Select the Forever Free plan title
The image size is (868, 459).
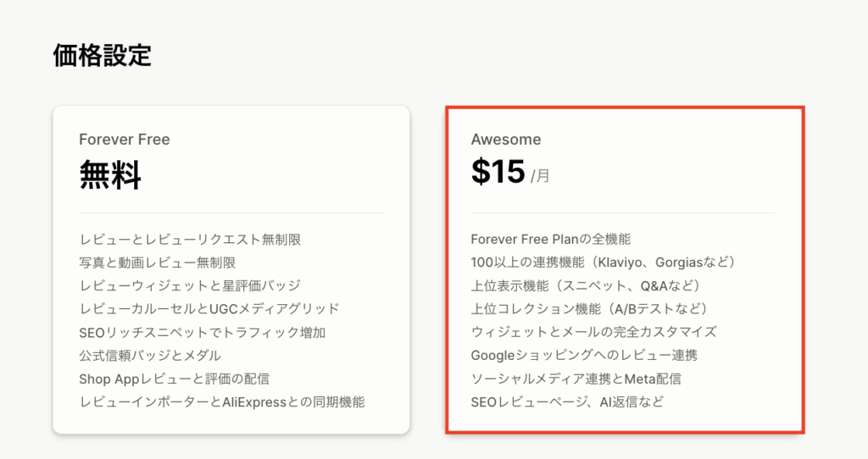125,140
